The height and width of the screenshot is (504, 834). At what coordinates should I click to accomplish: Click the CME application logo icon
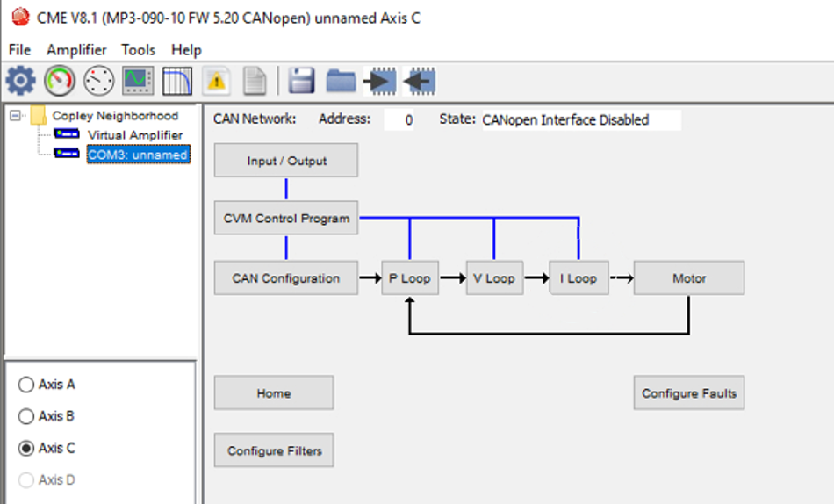21,17
